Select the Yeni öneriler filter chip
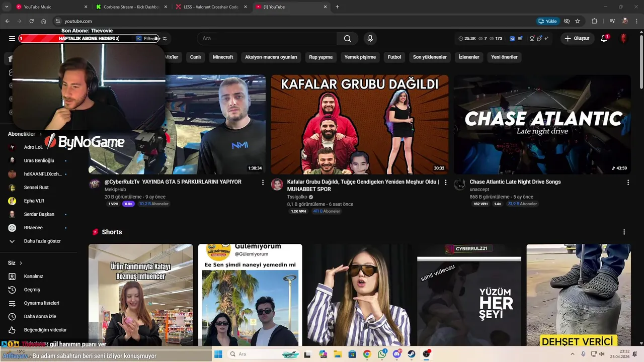This screenshot has width=644, height=362. click(504, 57)
